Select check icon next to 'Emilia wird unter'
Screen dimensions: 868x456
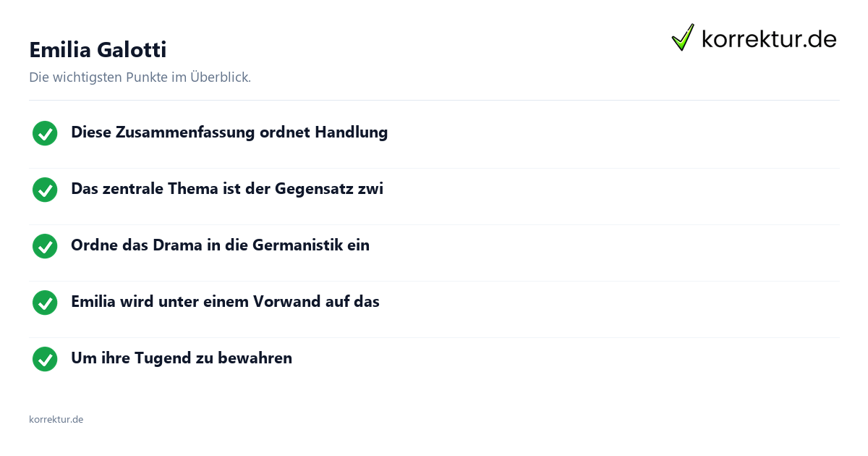click(x=45, y=303)
